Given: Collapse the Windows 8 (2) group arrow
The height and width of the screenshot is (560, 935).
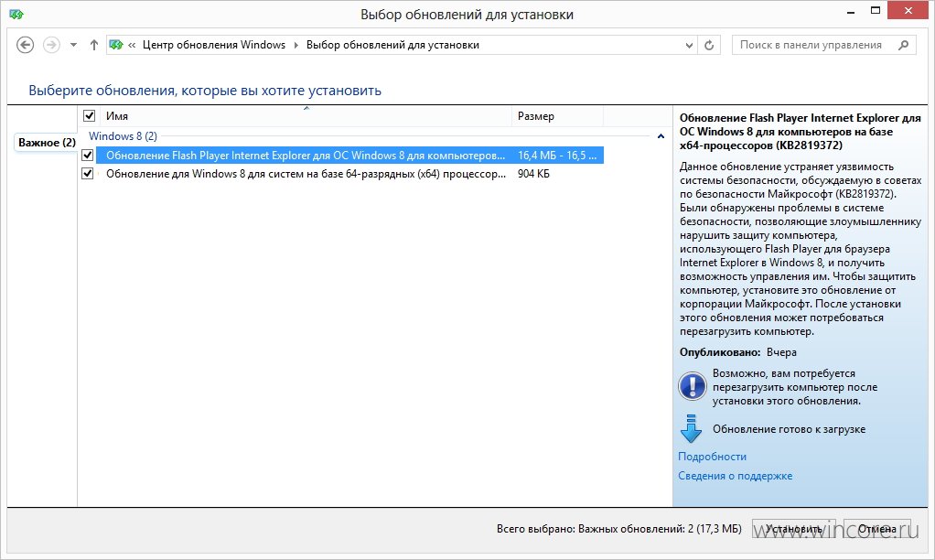Looking at the screenshot, I should [661, 136].
